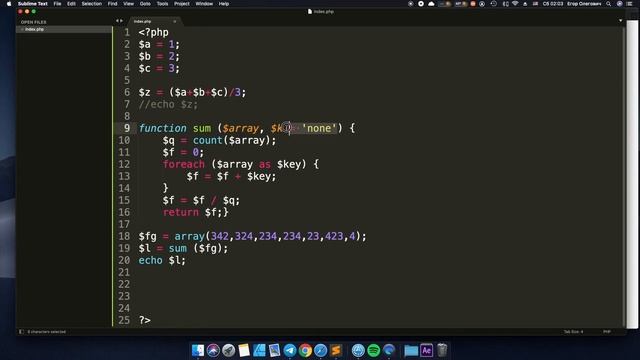Go to previous tab with left arrow

coord(117,21)
